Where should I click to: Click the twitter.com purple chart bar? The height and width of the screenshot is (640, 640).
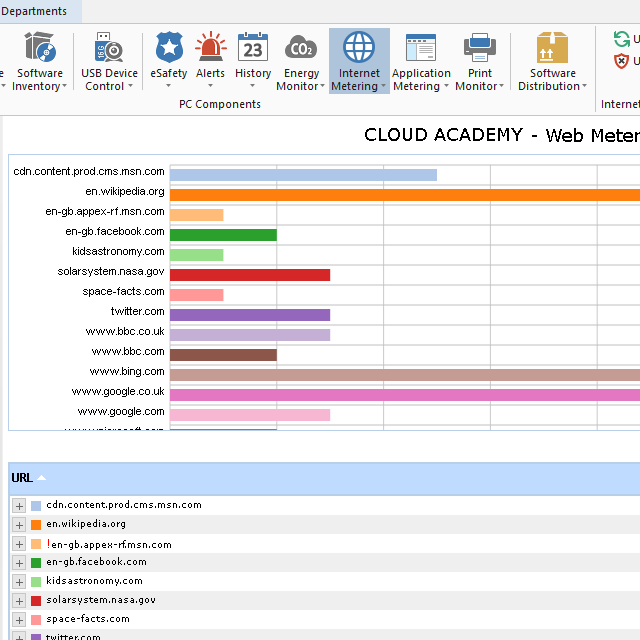(x=250, y=315)
